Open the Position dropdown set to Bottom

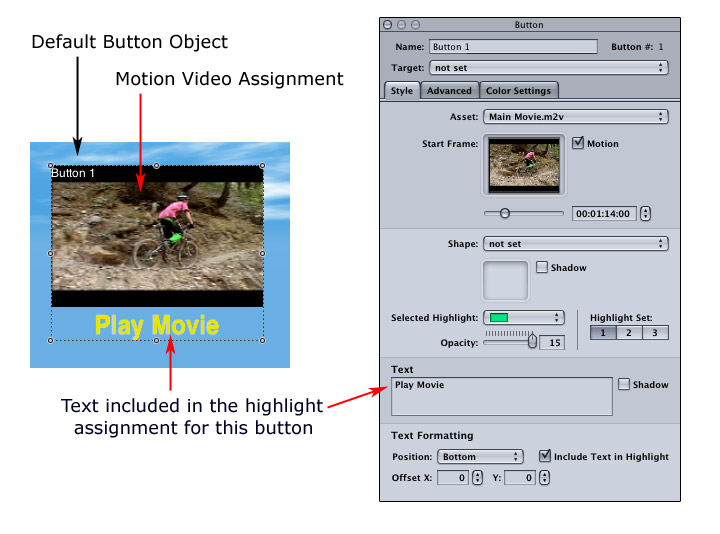[x=480, y=456]
